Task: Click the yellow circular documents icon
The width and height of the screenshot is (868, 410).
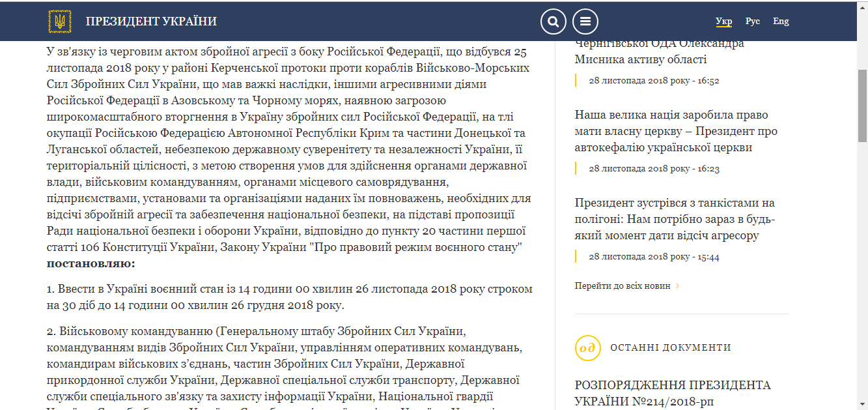Action: point(588,348)
